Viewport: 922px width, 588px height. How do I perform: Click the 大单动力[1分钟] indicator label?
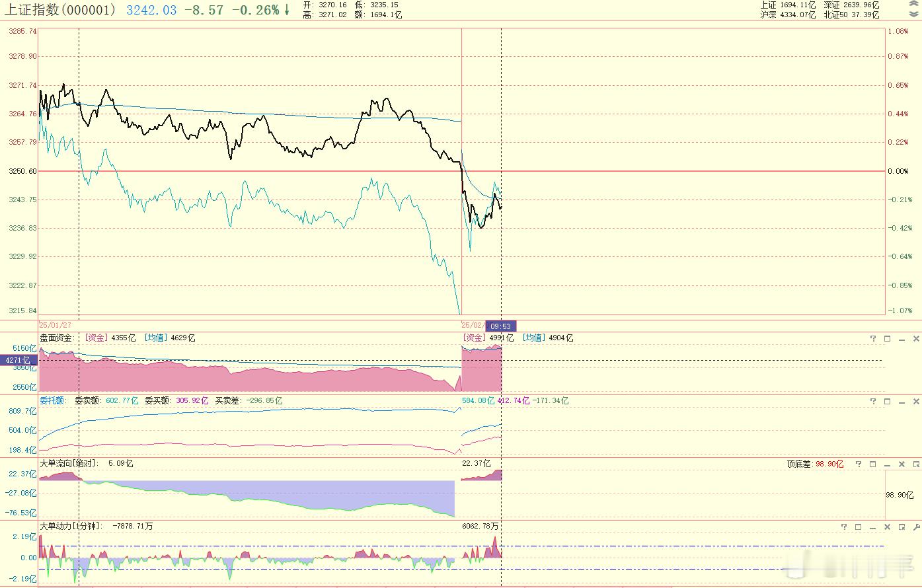(x=71, y=526)
